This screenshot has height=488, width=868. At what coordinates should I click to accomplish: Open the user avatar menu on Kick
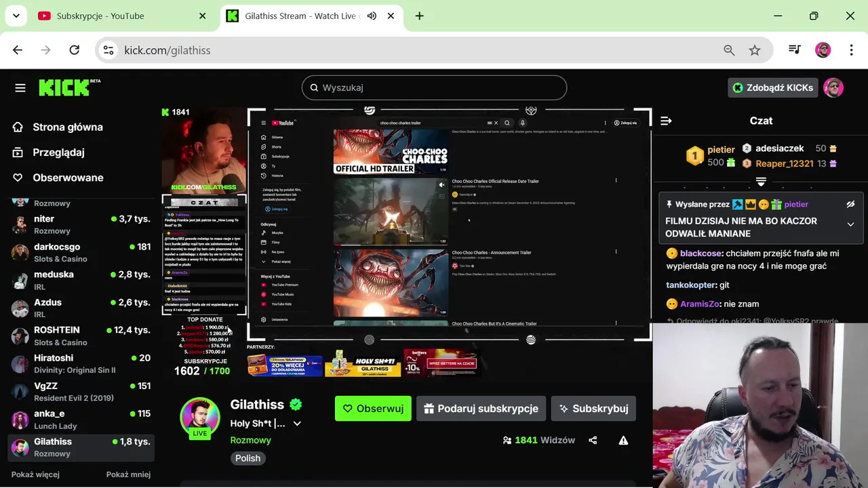pyautogui.click(x=833, y=87)
